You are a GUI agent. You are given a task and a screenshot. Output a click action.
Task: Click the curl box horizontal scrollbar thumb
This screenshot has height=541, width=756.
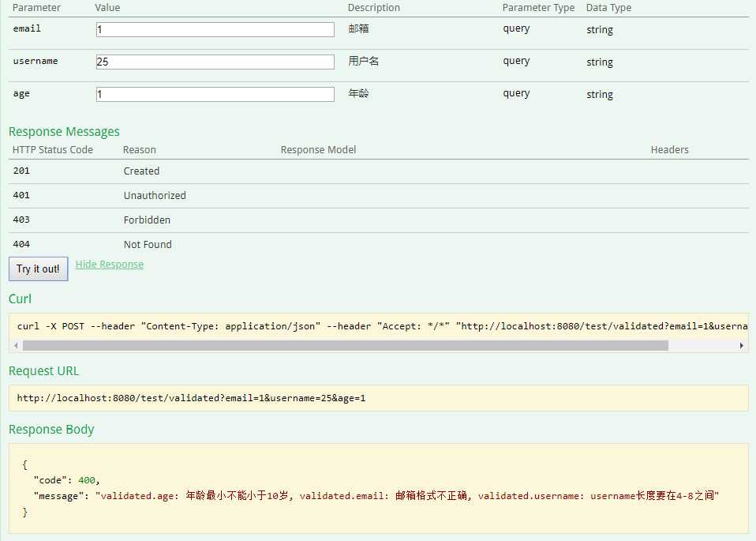tap(345, 346)
